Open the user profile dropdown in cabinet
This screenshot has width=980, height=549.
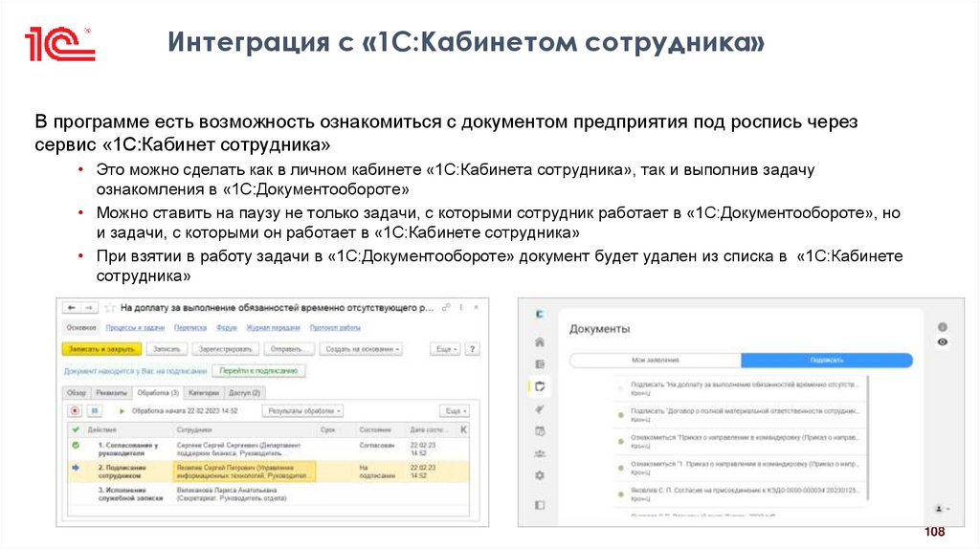pos(942,509)
